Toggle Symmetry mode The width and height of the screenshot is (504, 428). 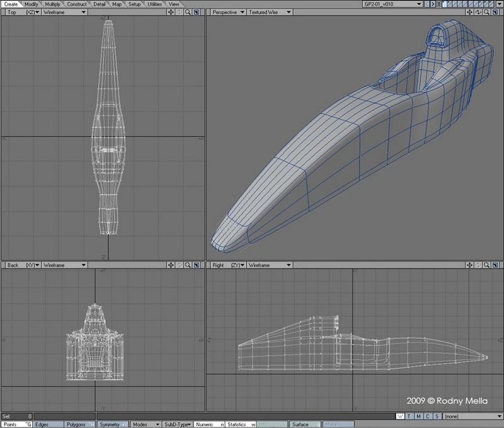112,425
